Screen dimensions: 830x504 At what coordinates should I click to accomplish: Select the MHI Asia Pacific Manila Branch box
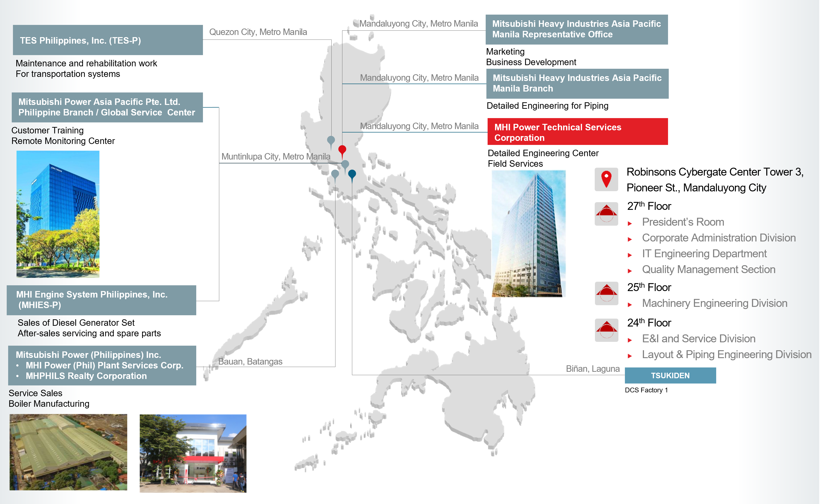point(577,84)
